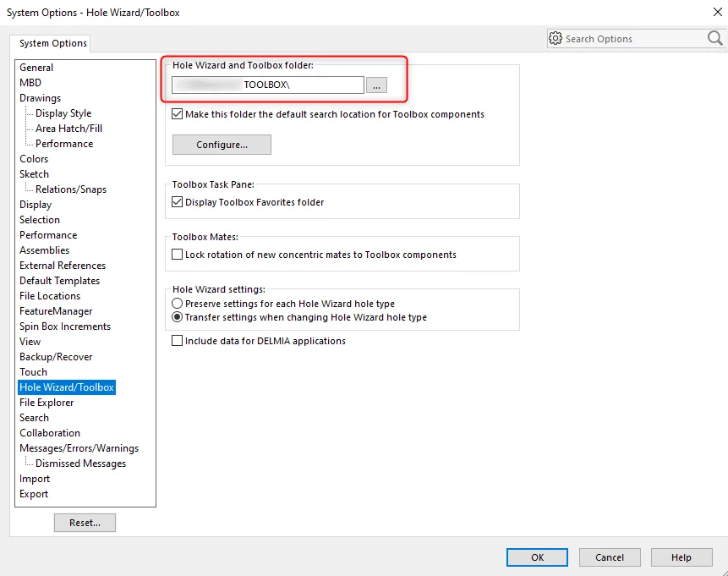The width and height of the screenshot is (728, 576).
Task: Select Display Style under Drawings
Action: [x=63, y=113]
